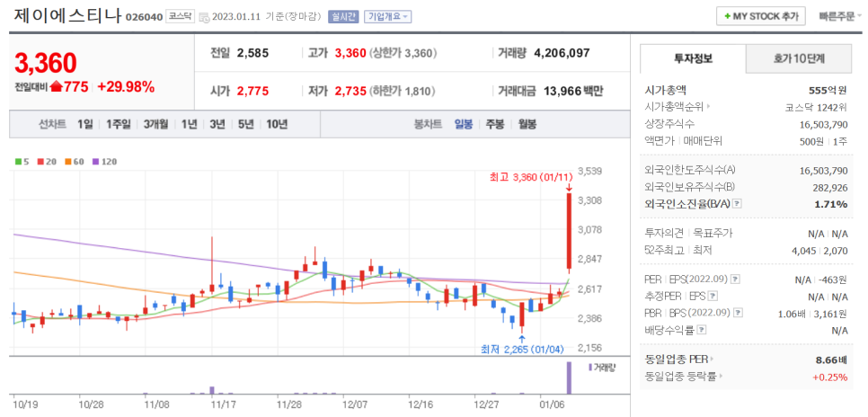This screenshot has width=868, height=417.
Task: Open help icon next to 외국인소진율(B/A)
Action: [737, 204]
